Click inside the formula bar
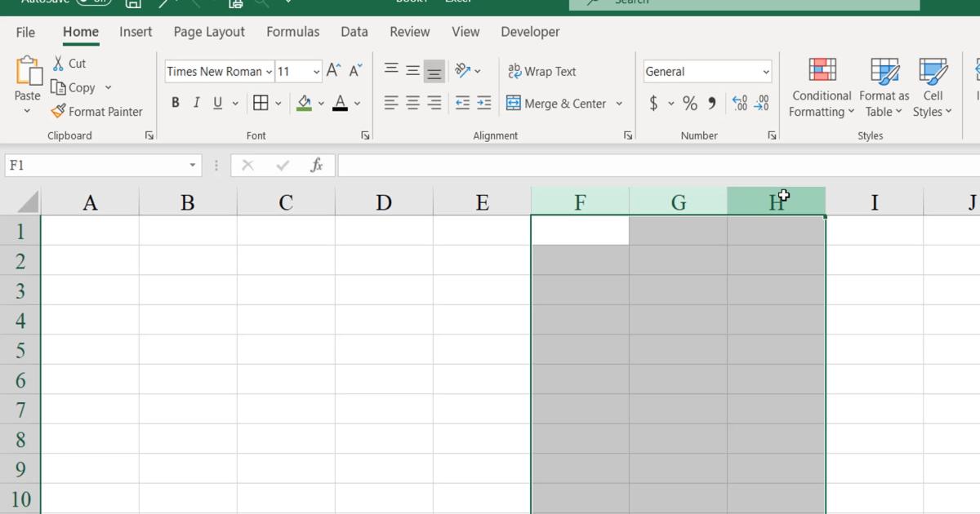 [x=572, y=164]
